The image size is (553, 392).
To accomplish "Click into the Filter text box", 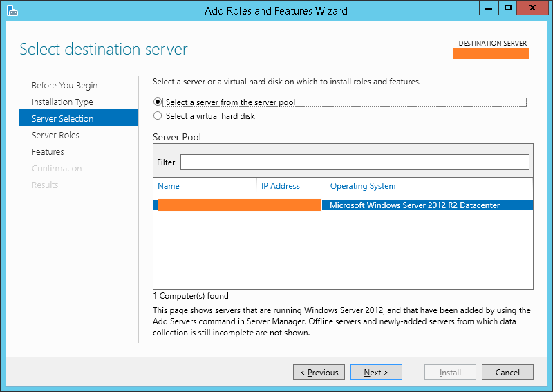I will point(354,162).
